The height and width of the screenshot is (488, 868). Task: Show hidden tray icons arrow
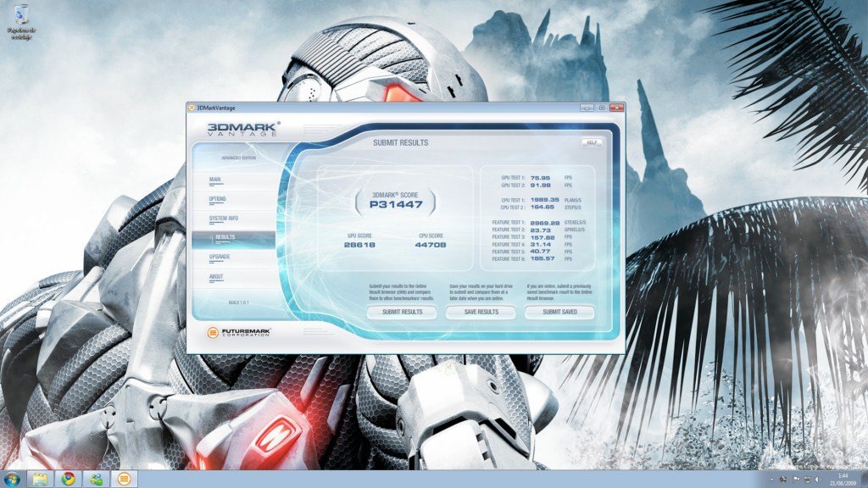[x=771, y=480]
